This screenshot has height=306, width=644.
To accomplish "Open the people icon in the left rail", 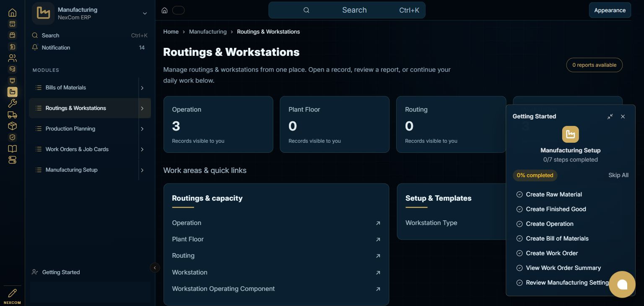I will [x=12, y=58].
